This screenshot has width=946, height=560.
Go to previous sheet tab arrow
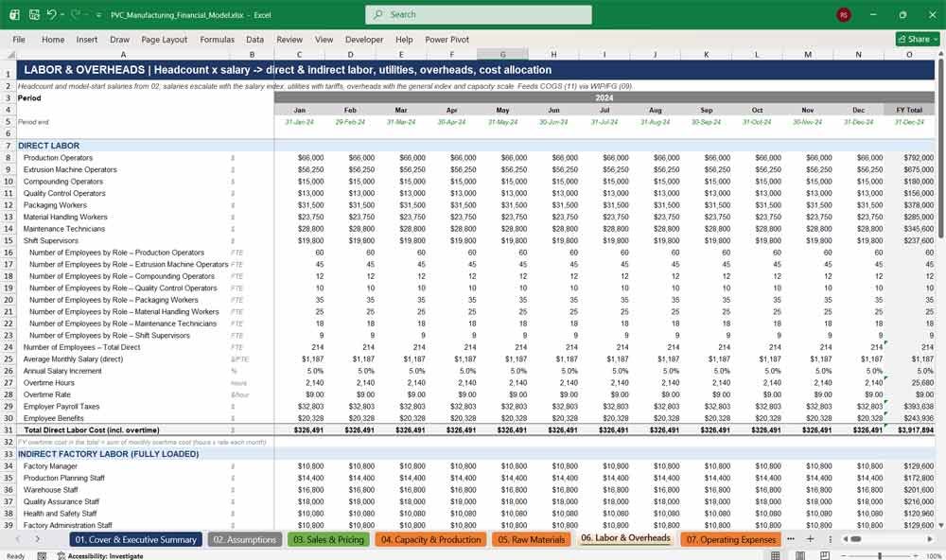coord(18,539)
